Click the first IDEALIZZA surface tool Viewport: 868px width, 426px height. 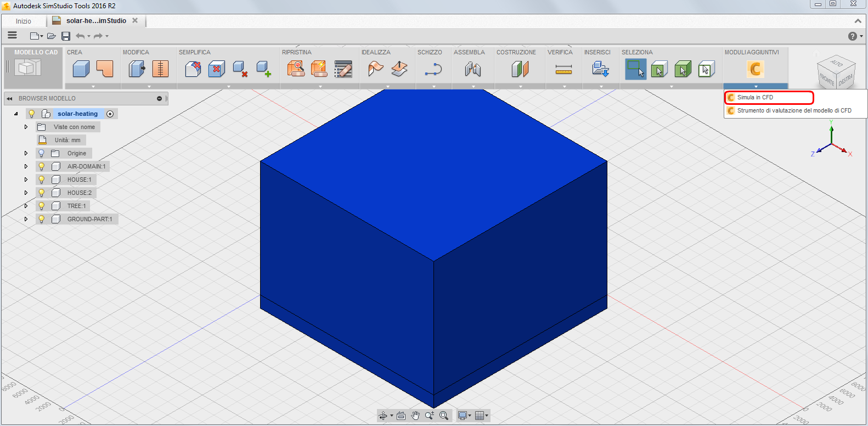pos(376,69)
